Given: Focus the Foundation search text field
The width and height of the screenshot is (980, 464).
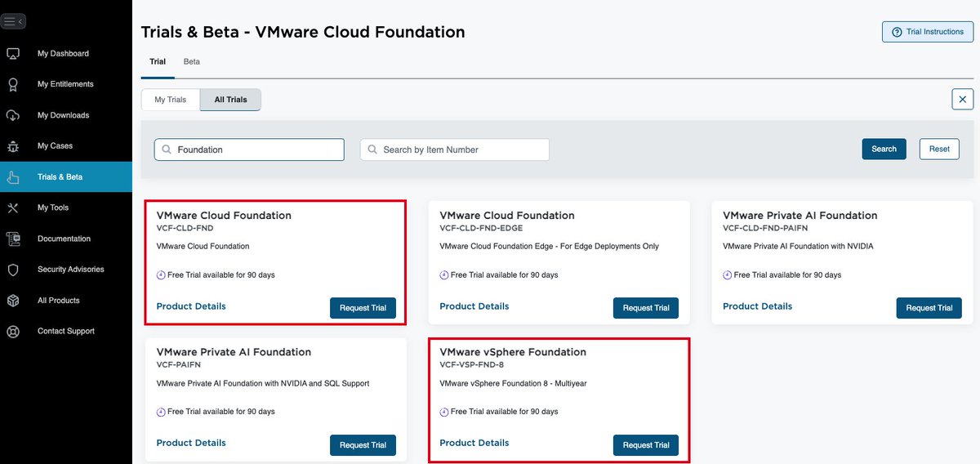Looking at the screenshot, I should pos(249,149).
